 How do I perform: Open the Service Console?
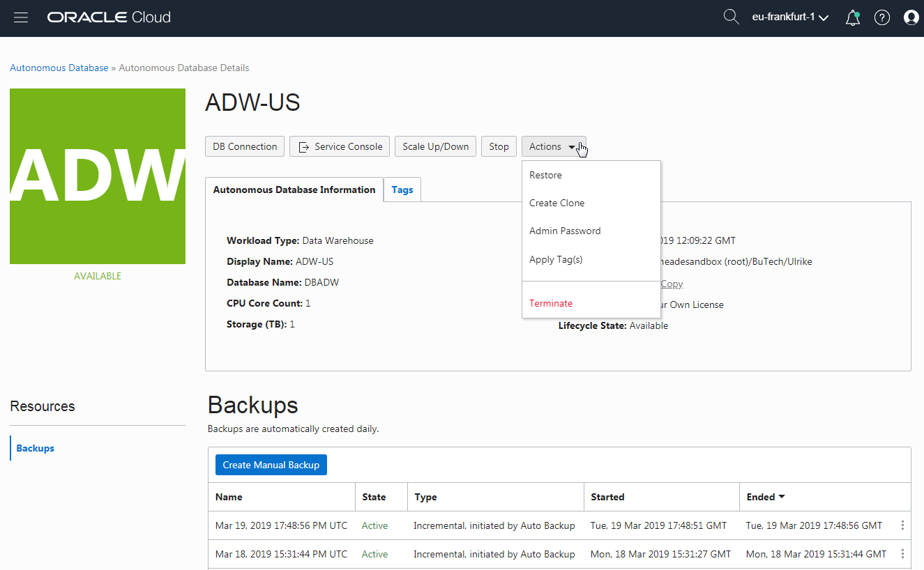tap(340, 146)
